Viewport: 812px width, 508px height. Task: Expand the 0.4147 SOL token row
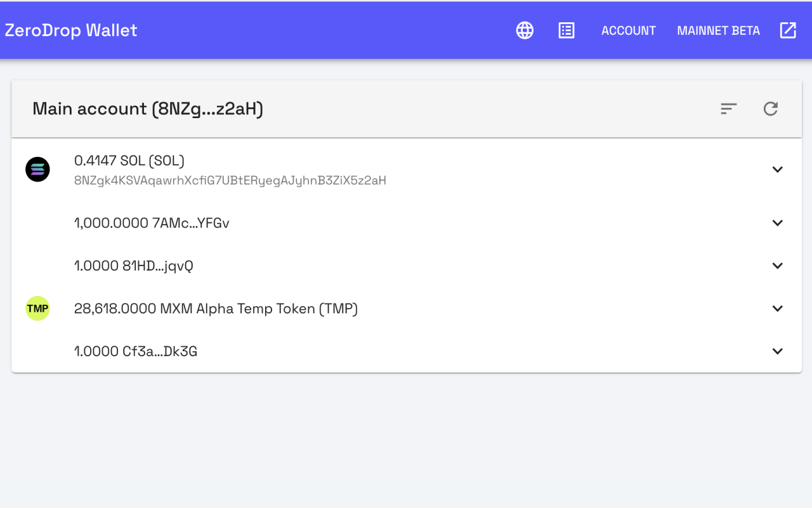coord(777,170)
